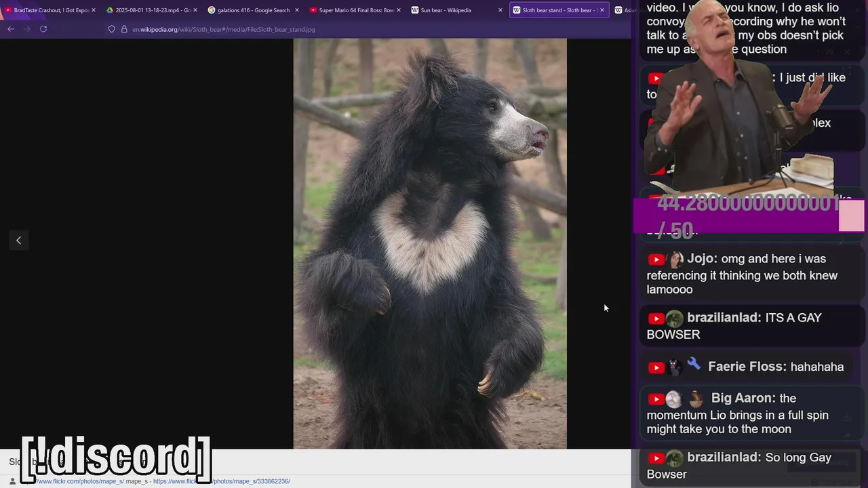Switch to the BradTaste Crashout YouTube tab
868x488 pixels.
(50, 10)
